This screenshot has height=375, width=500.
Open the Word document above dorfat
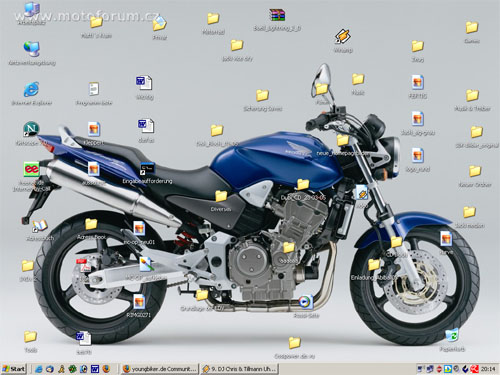144,83
